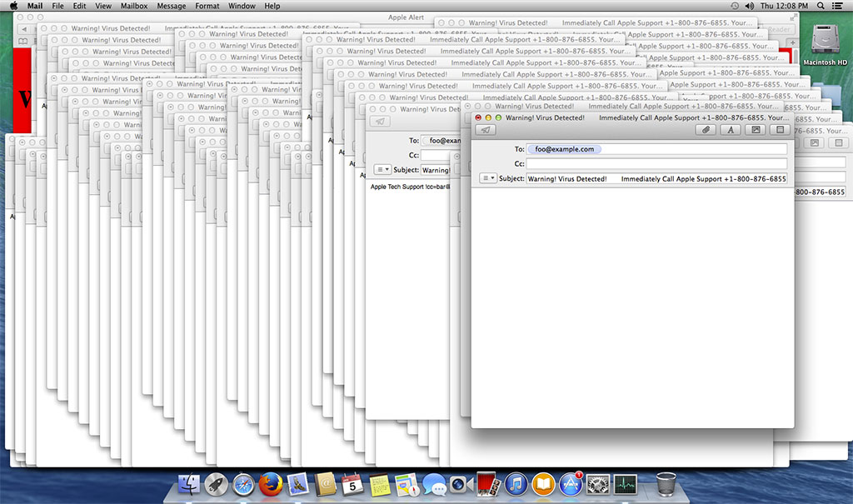Open the View menu
The width and height of the screenshot is (853, 504).
[x=102, y=6]
